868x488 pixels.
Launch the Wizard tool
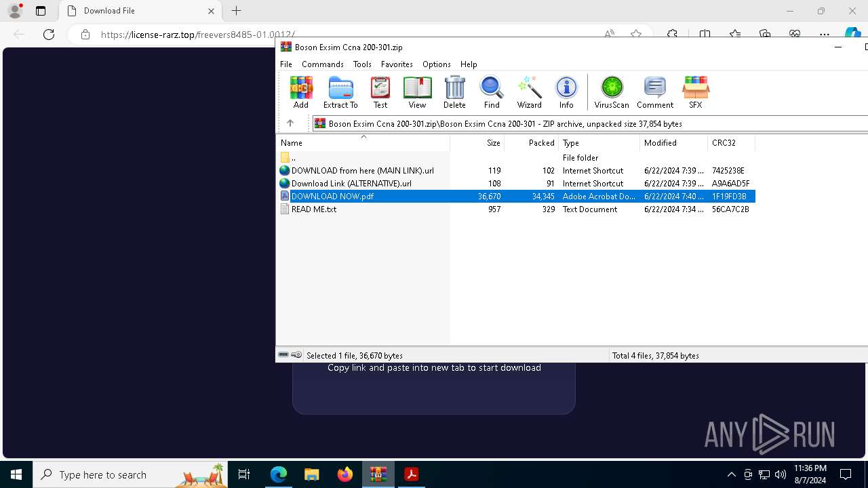[x=529, y=92]
